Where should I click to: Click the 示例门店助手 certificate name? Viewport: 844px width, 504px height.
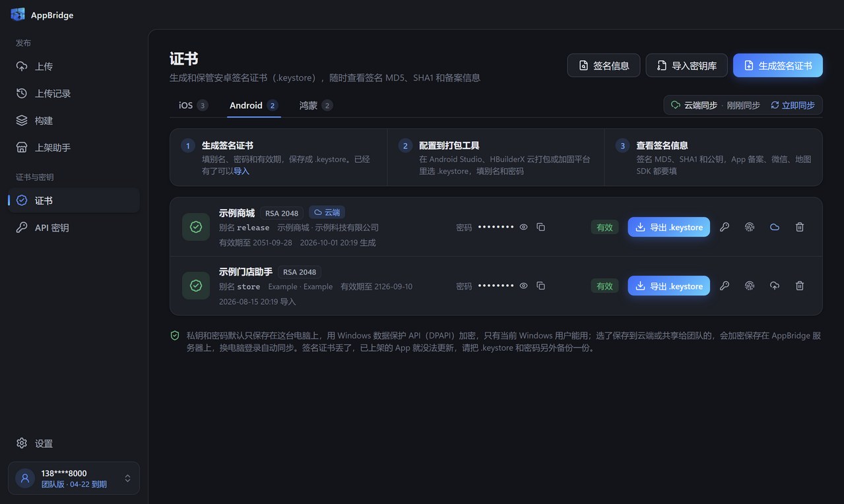245,272
